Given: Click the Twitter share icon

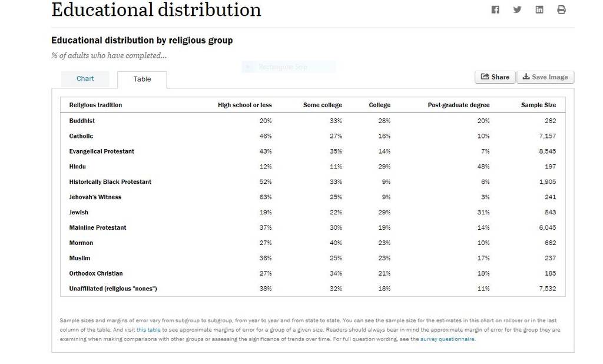Looking at the screenshot, I should (517, 9).
